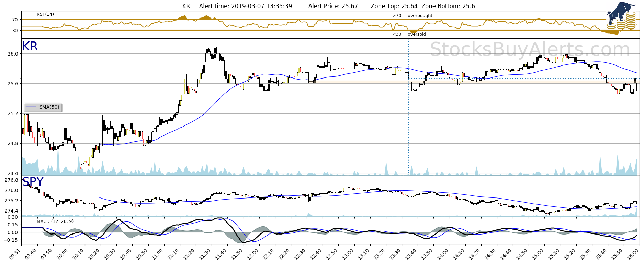Click the RSI 70 axis label
The width and height of the screenshot is (644, 264).
point(15,20)
